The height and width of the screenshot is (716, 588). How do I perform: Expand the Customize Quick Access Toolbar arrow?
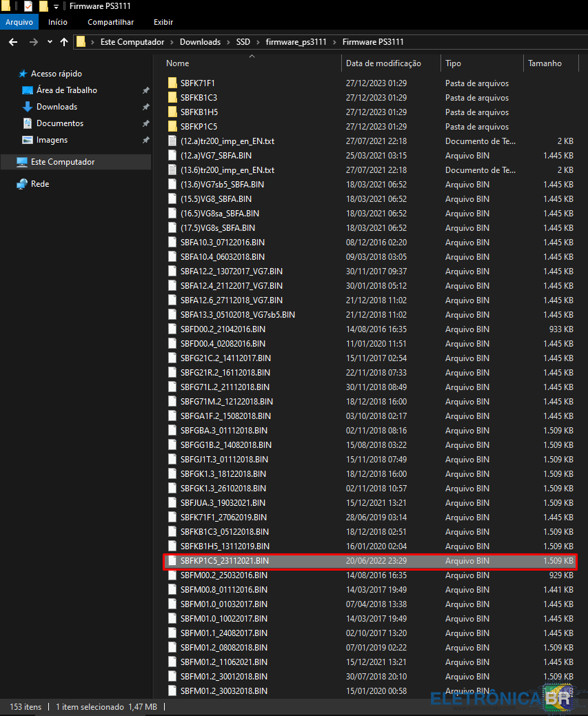56,6
